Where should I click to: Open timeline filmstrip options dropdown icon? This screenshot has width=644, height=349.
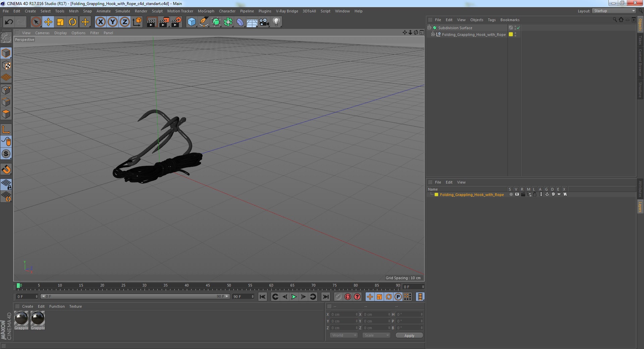click(x=420, y=297)
